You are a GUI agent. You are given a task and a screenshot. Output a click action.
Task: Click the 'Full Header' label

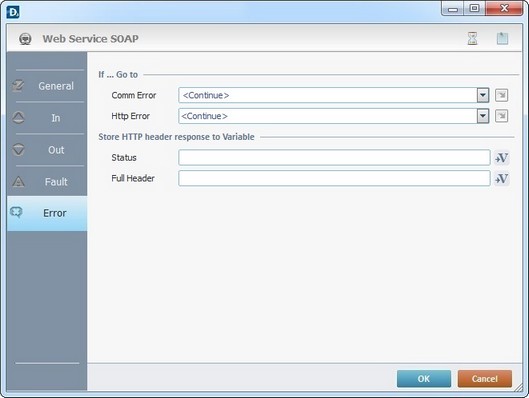click(x=133, y=178)
